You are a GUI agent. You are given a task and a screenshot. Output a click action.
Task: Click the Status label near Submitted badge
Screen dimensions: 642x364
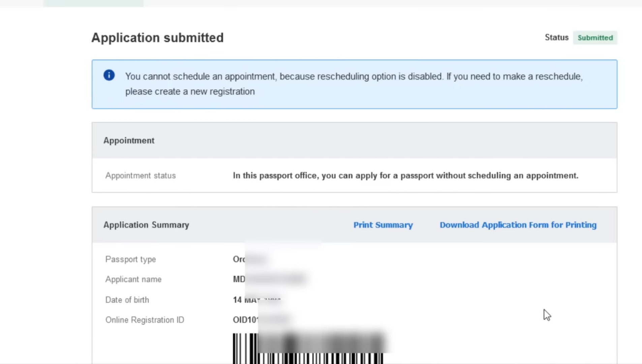click(556, 37)
